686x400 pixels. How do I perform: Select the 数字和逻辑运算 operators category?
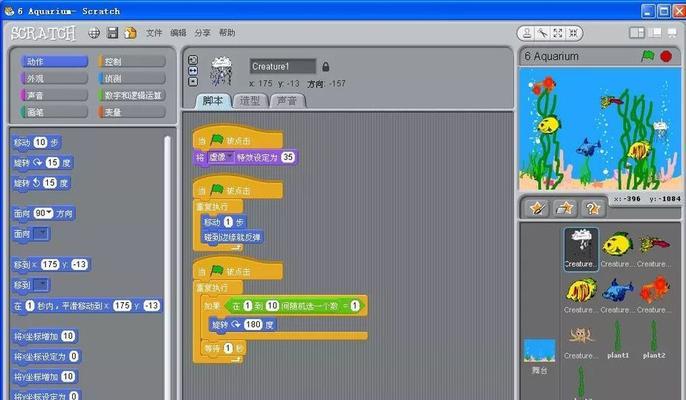pos(132,95)
